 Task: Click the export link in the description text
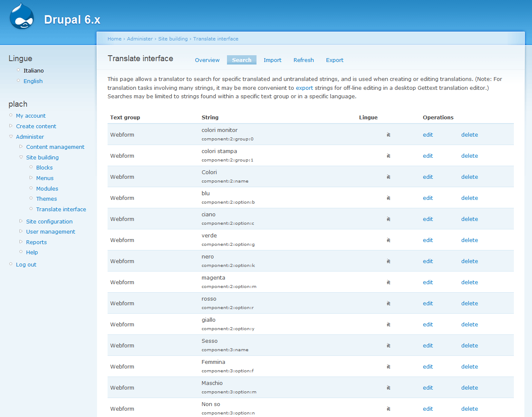click(x=304, y=88)
